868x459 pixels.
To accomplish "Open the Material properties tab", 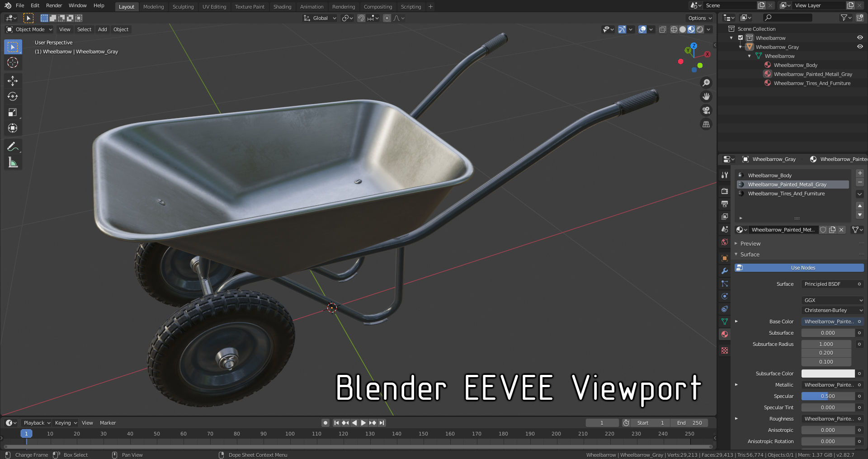I will tap(725, 334).
